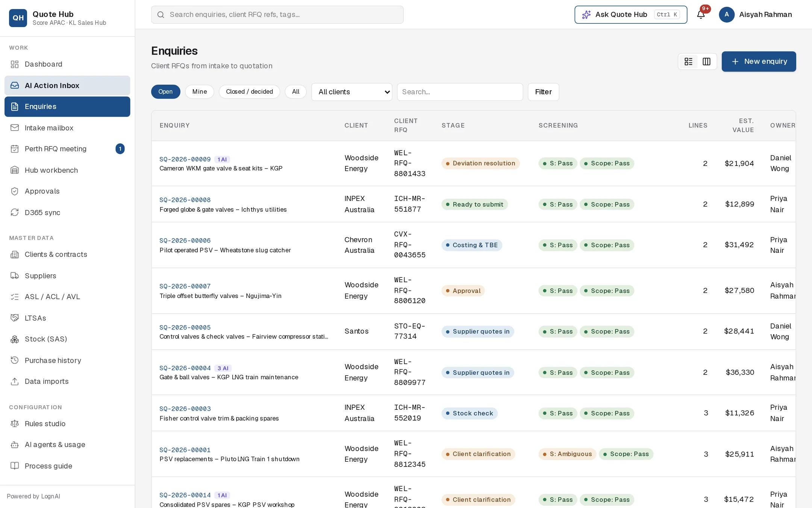Select the Closed / decided filter pill
Viewport: 812px width, 508px height.
(249, 91)
